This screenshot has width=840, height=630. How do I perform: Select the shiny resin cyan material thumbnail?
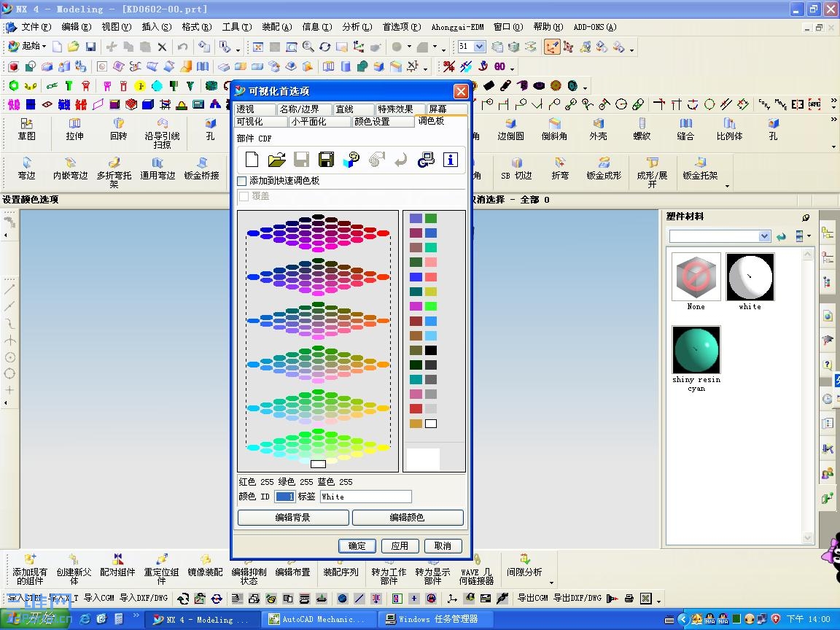(x=696, y=350)
